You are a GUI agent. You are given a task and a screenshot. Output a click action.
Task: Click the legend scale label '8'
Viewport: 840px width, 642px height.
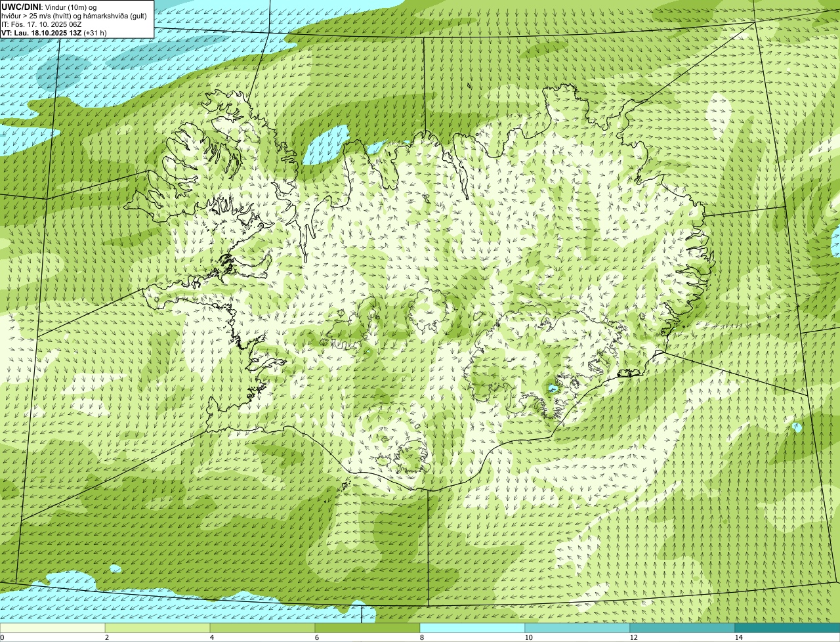tap(421, 637)
